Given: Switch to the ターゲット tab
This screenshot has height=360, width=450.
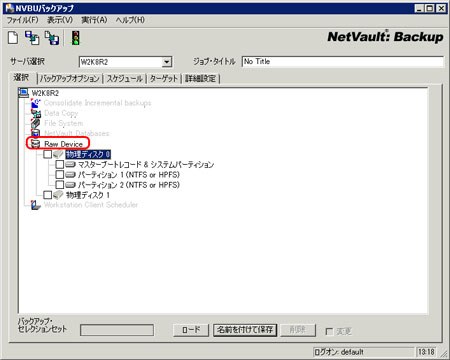Looking at the screenshot, I should coord(163,79).
